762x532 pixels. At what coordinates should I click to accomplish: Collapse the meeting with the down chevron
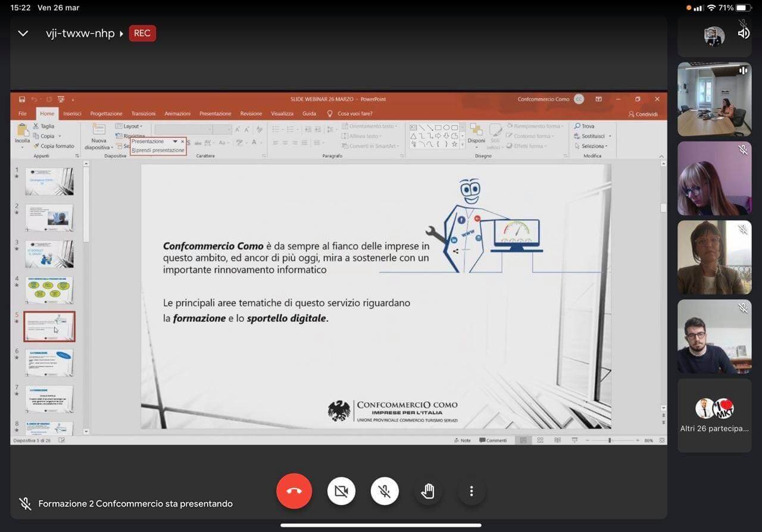click(23, 33)
